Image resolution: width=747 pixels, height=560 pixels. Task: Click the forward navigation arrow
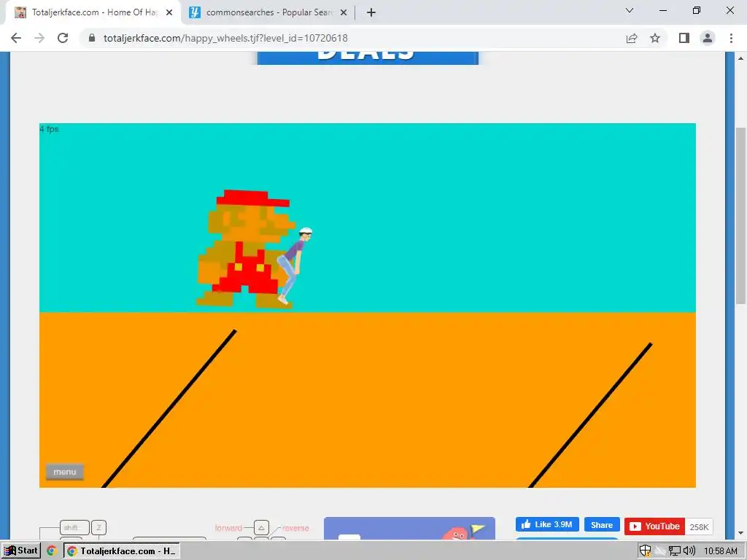39,38
